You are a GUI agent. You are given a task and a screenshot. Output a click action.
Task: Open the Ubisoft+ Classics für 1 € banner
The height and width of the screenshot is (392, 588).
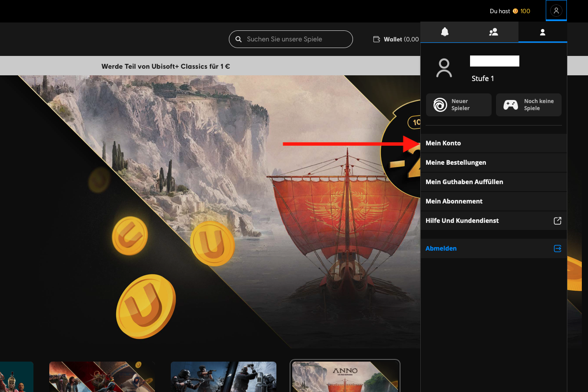click(x=165, y=67)
